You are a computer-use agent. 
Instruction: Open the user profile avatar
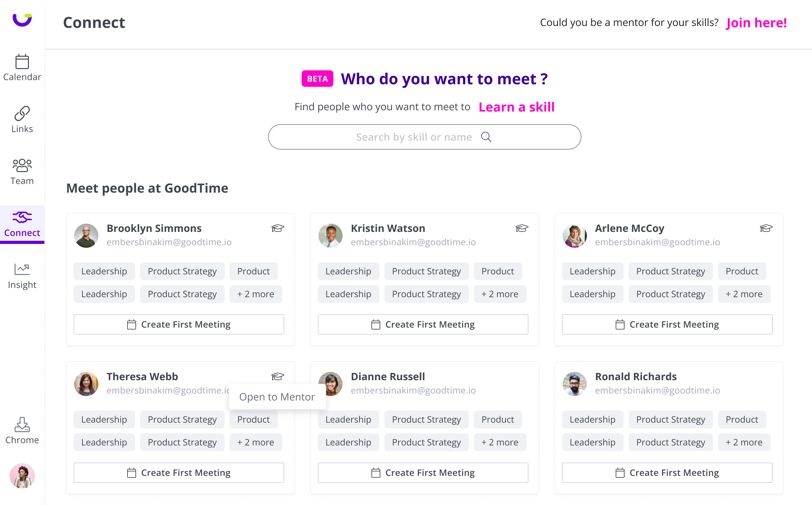point(22,476)
